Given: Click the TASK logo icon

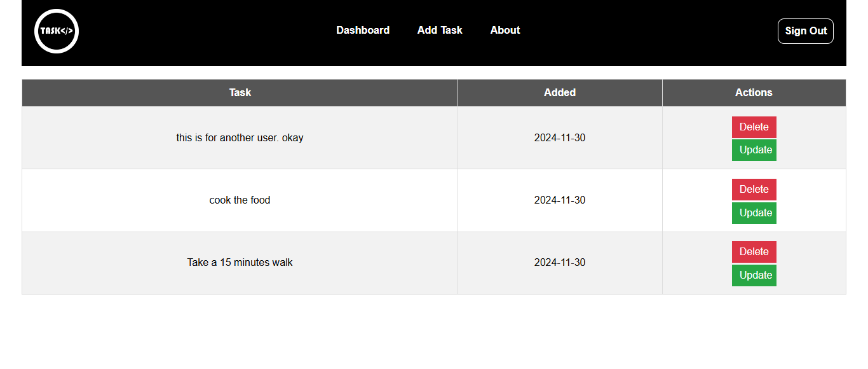Looking at the screenshot, I should point(57,31).
